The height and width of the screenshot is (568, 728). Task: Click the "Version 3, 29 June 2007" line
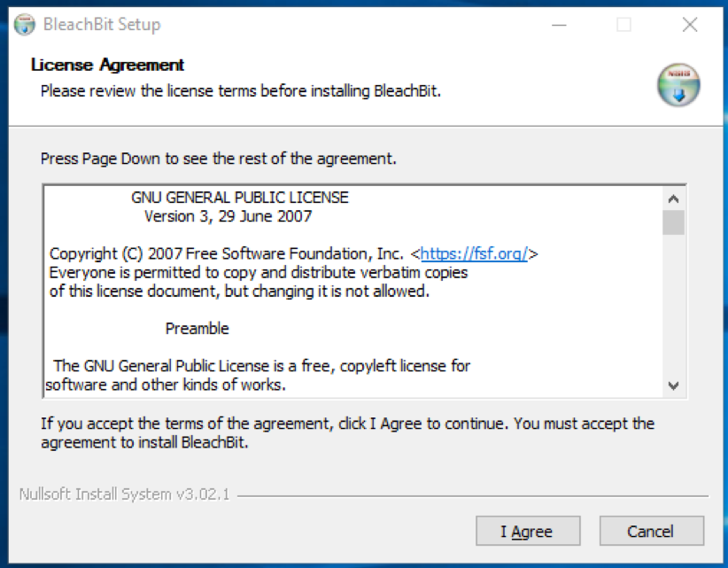coord(228,215)
